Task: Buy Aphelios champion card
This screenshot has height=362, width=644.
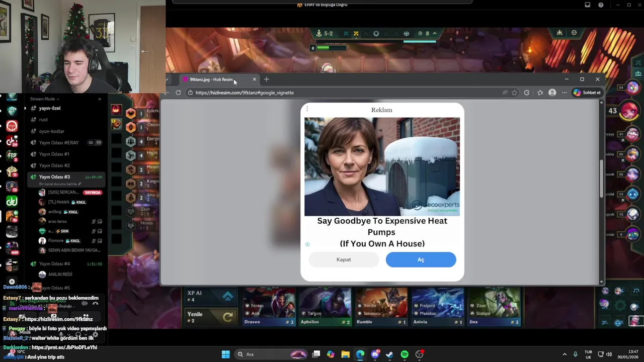Action: (x=325, y=306)
